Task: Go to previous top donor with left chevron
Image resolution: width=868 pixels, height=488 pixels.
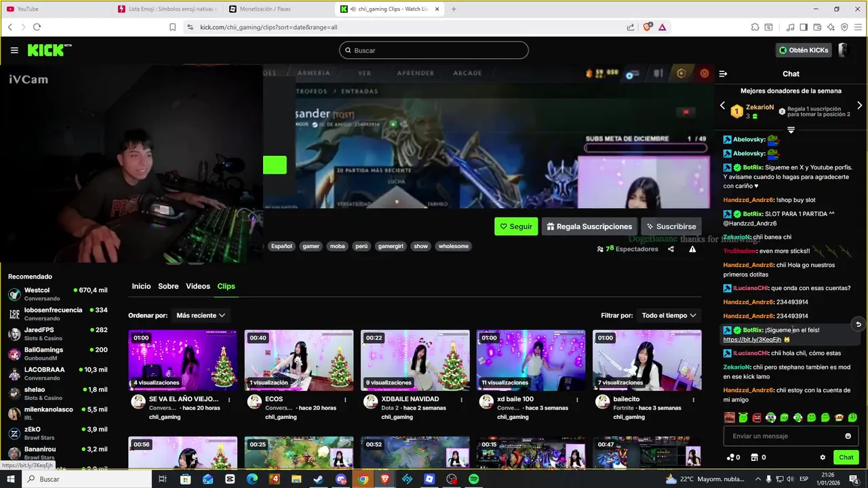Action: pos(722,106)
